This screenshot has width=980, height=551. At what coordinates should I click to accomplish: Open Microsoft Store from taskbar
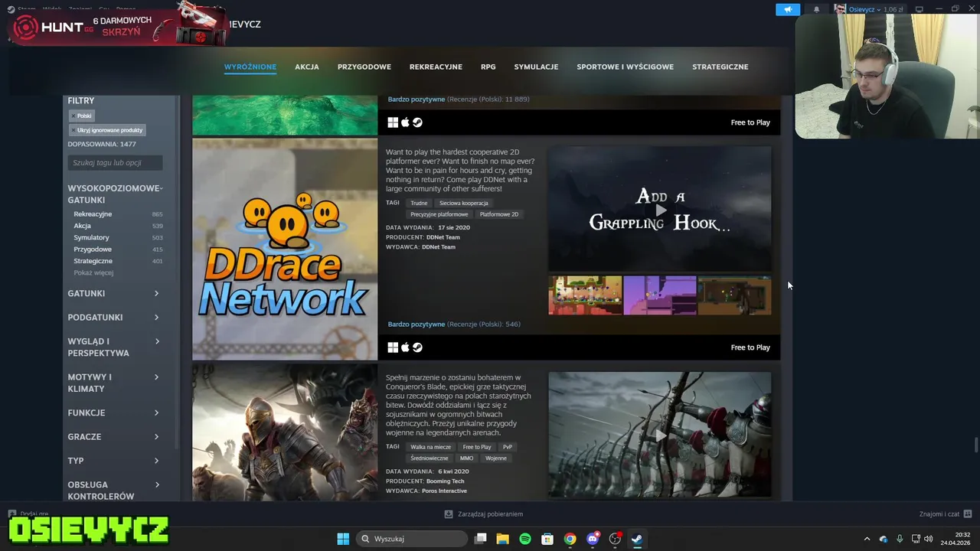pos(547,539)
